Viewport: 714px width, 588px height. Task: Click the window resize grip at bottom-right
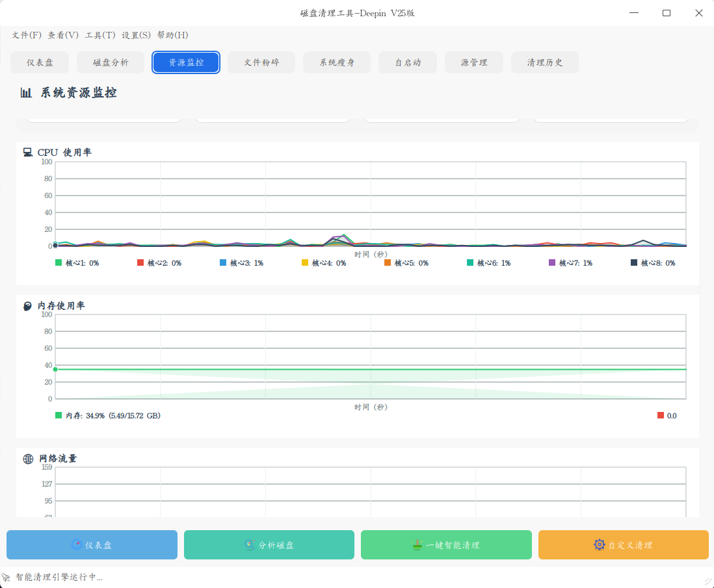[x=708, y=582]
